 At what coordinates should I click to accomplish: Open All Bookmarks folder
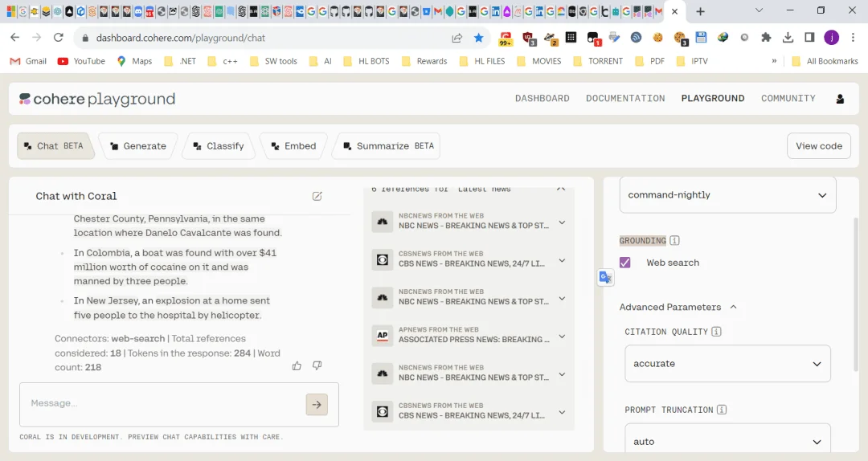click(825, 61)
